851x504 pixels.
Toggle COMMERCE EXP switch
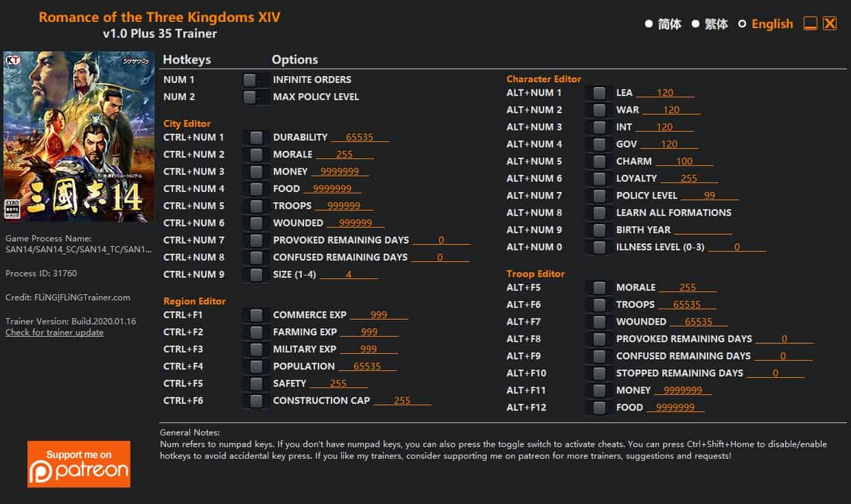(x=256, y=315)
